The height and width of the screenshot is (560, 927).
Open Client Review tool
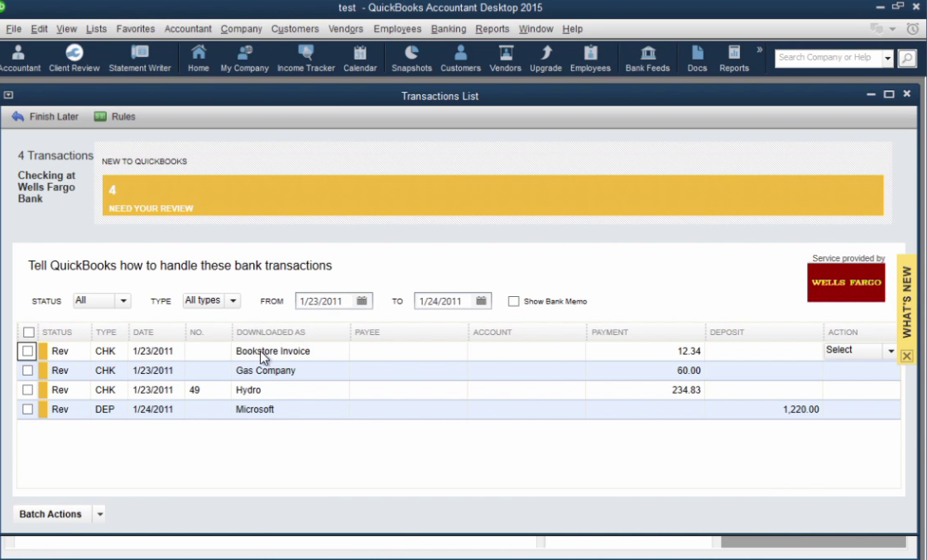(x=74, y=59)
